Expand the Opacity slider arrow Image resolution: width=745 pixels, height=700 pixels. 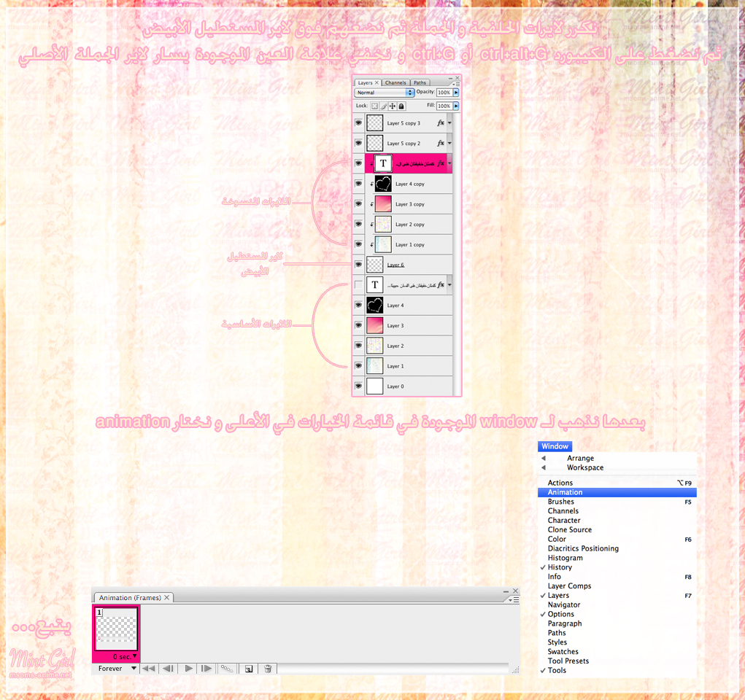tap(456, 93)
